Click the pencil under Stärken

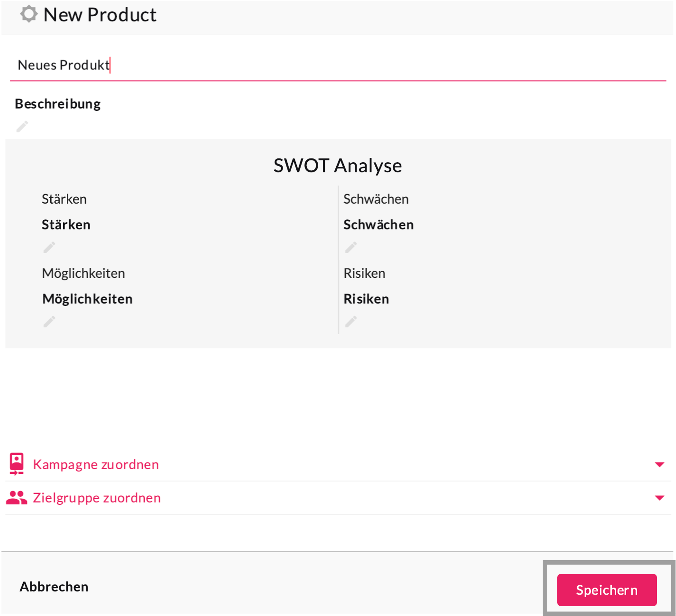pyautogui.click(x=49, y=248)
